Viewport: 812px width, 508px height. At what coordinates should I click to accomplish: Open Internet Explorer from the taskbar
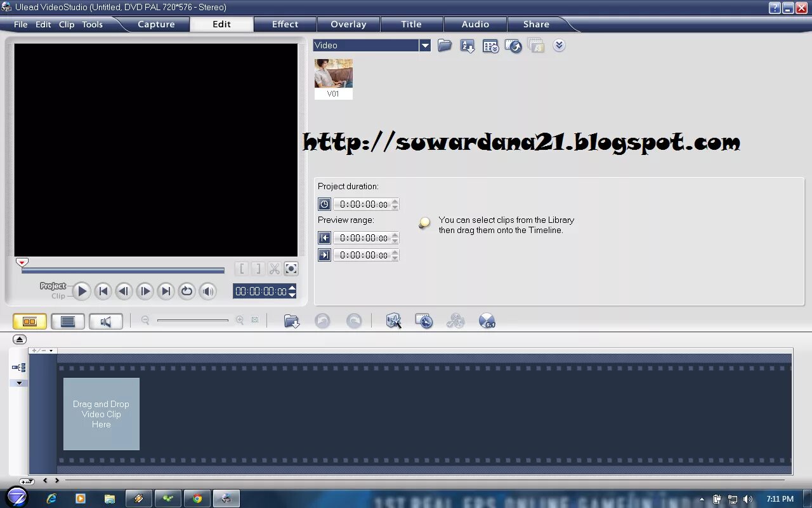pyautogui.click(x=52, y=498)
